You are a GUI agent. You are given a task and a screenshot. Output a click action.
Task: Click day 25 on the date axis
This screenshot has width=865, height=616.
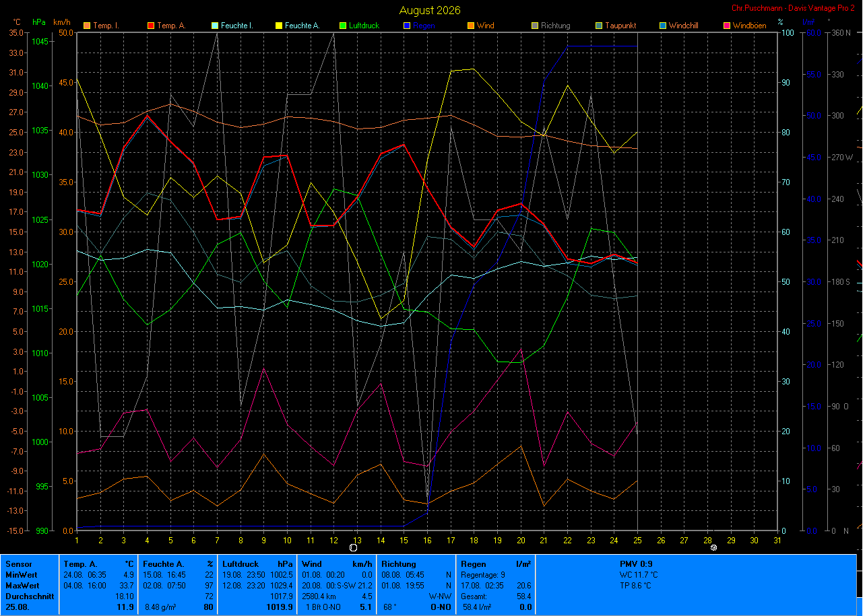coord(637,540)
